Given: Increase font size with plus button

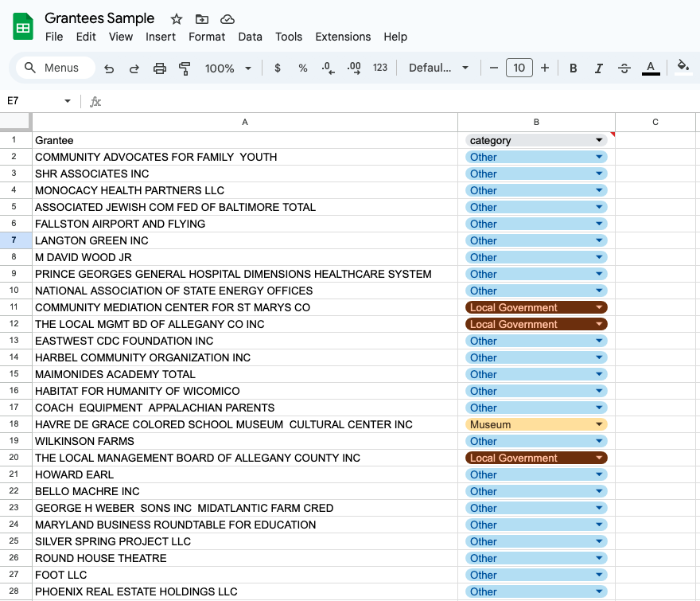Looking at the screenshot, I should pyautogui.click(x=545, y=68).
